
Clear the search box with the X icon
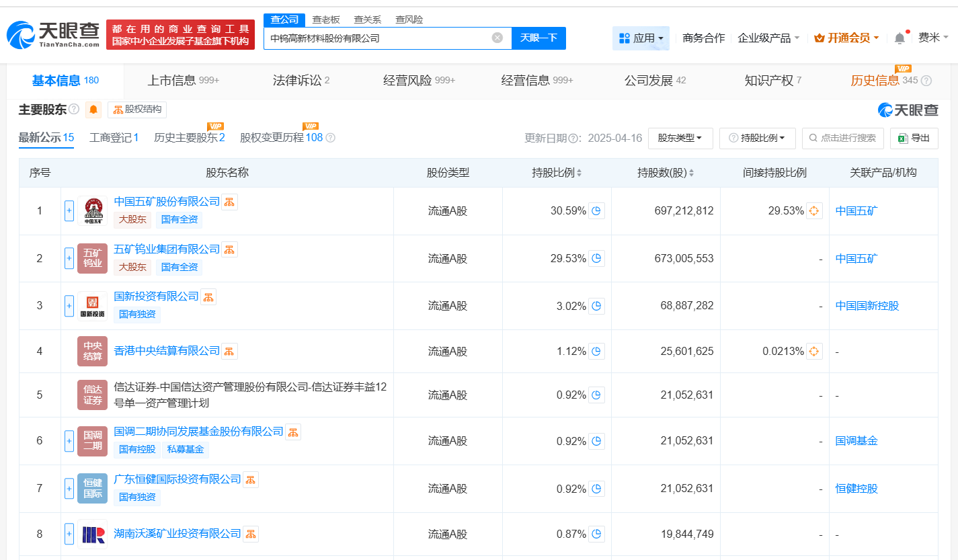tap(497, 38)
